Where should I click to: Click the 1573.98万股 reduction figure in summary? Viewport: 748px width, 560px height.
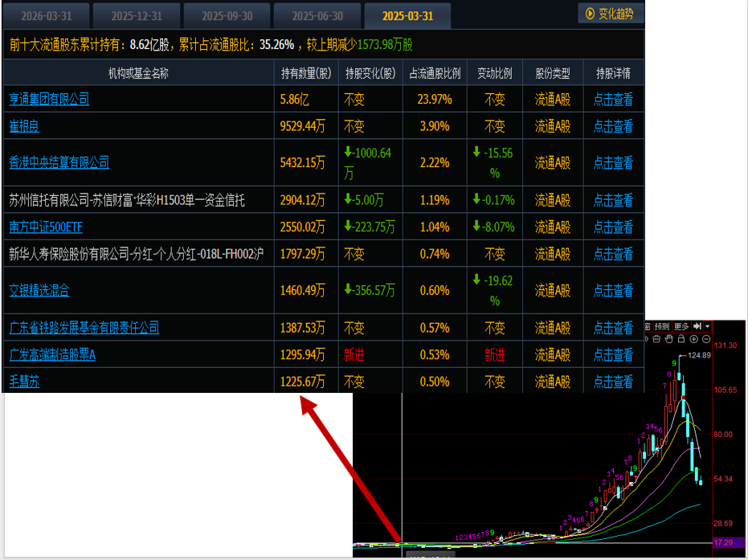click(385, 45)
